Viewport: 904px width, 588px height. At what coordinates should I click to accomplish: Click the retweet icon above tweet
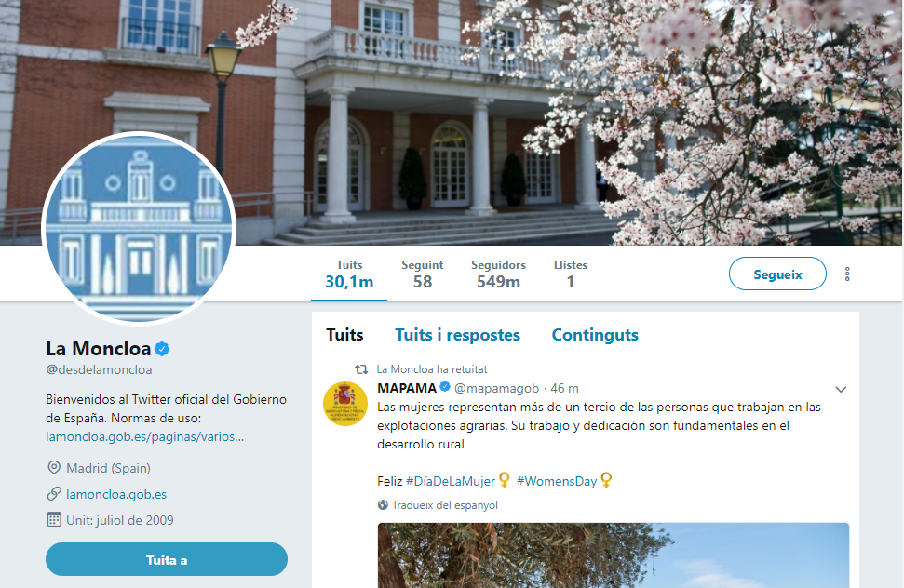(x=361, y=369)
